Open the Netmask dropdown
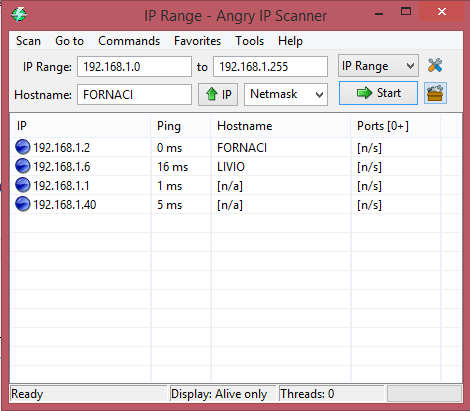Image resolution: width=470 pixels, height=411 pixels. tap(286, 94)
